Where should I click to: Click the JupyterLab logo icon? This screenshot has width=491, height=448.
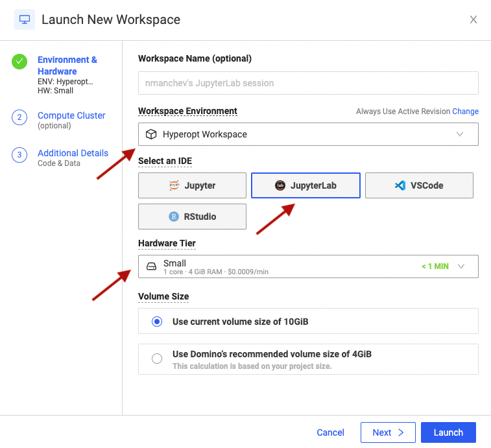tap(280, 185)
